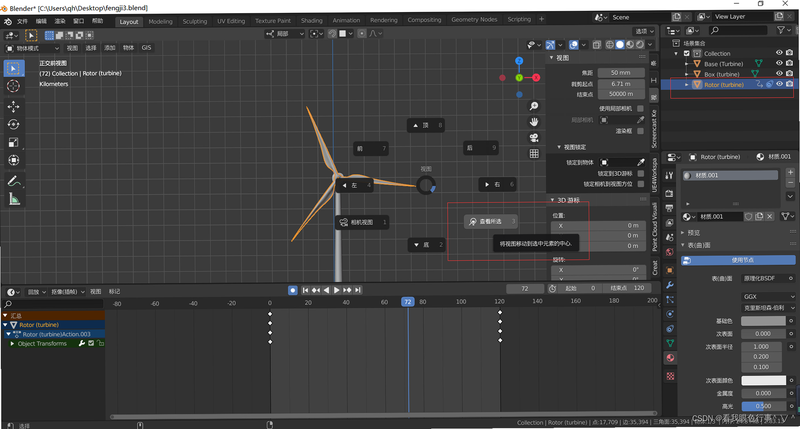Click the viewport zoom magnifier icon
This screenshot has width=800, height=429.
(x=534, y=106)
